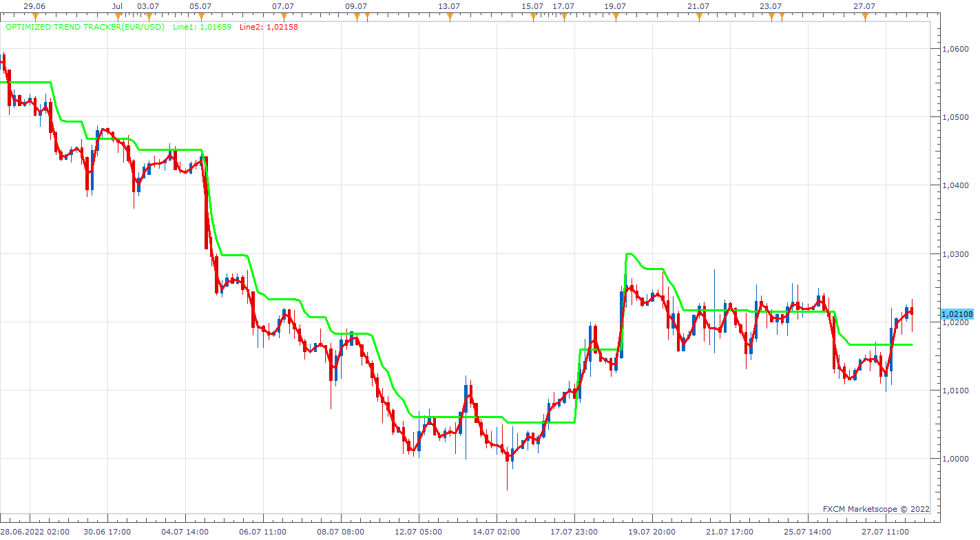Image resolution: width=980 pixels, height=540 pixels.
Task: Select the orange event marker under 21.07
Action: [699, 17]
